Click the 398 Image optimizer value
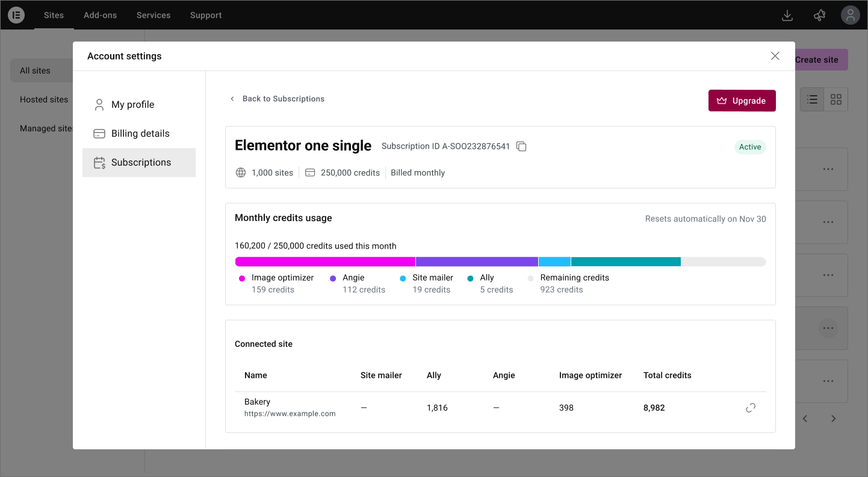The width and height of the screenshot is (868, 477). (x=566, y=408)
